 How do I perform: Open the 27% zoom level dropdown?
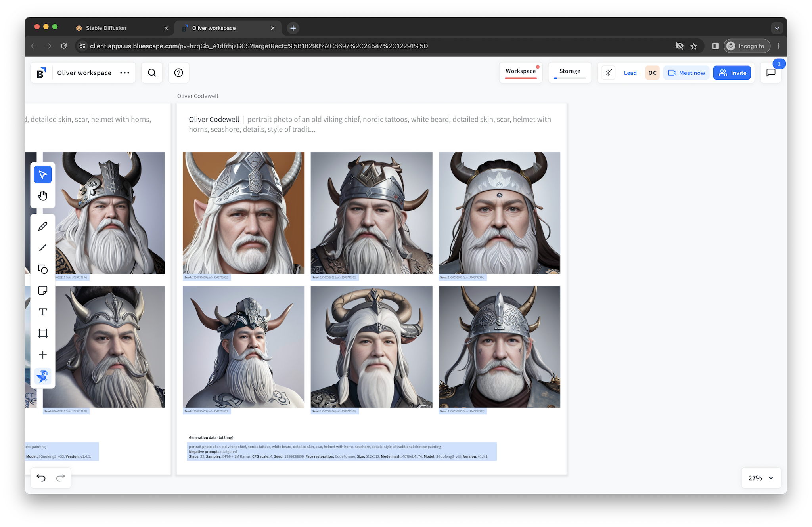tap(761, 478)
